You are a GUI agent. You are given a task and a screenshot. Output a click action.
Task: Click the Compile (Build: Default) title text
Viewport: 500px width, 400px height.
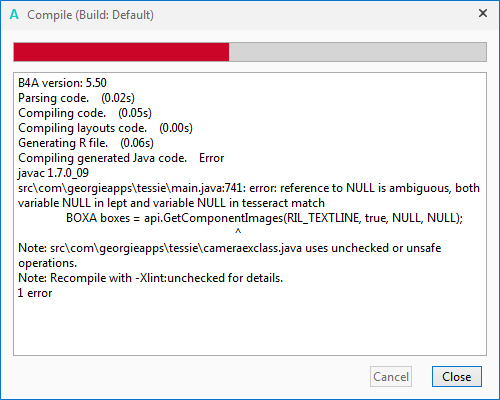click(x=90, y=15)
